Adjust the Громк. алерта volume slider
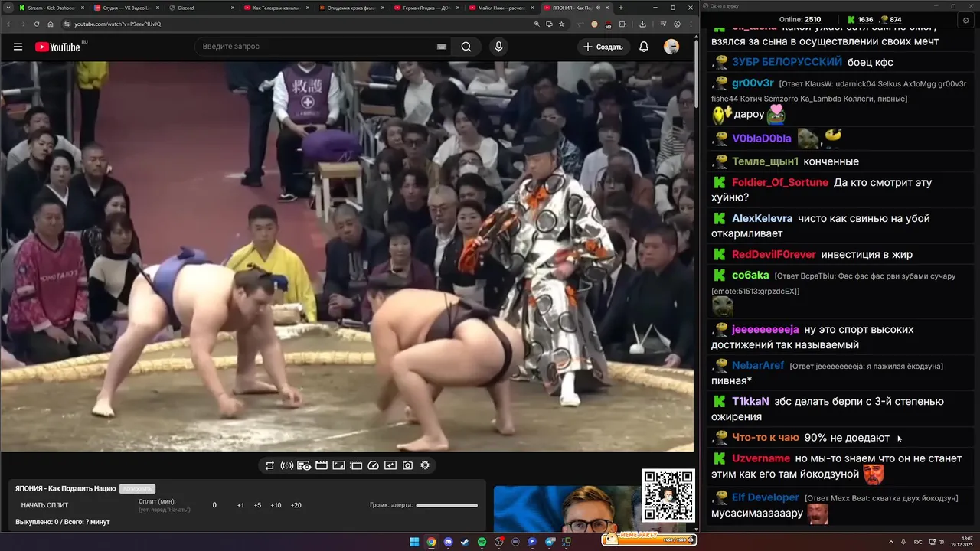The width and height of the screenshot is (980, 551). pyautogui.click(x=446, y=505)
